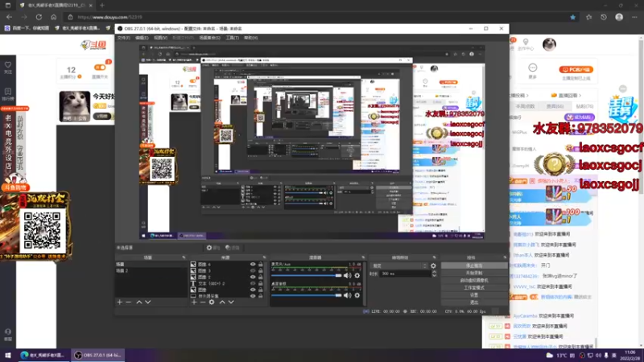
Task: Open 设置 from the OBS Controls panel
Action: tap(474, 295)
